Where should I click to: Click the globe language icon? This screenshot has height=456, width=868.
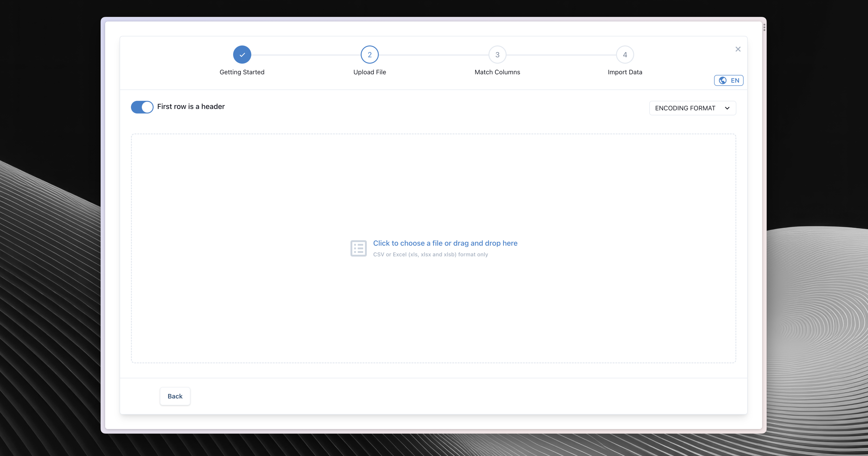(722, 80)
